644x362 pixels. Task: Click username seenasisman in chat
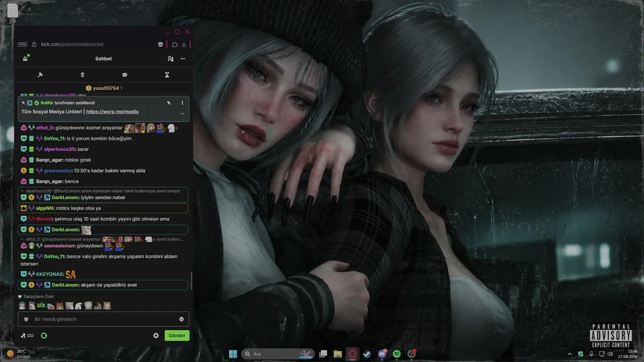point(59,246)
